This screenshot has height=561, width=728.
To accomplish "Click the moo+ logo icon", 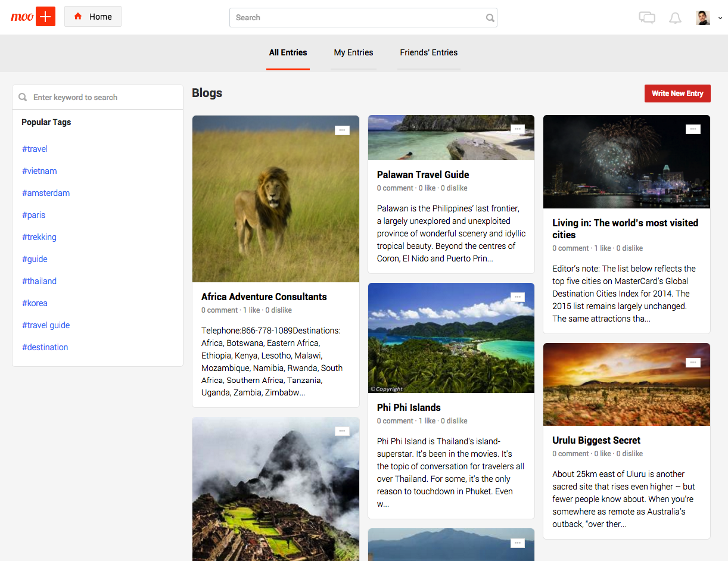I will coord(33,17).
